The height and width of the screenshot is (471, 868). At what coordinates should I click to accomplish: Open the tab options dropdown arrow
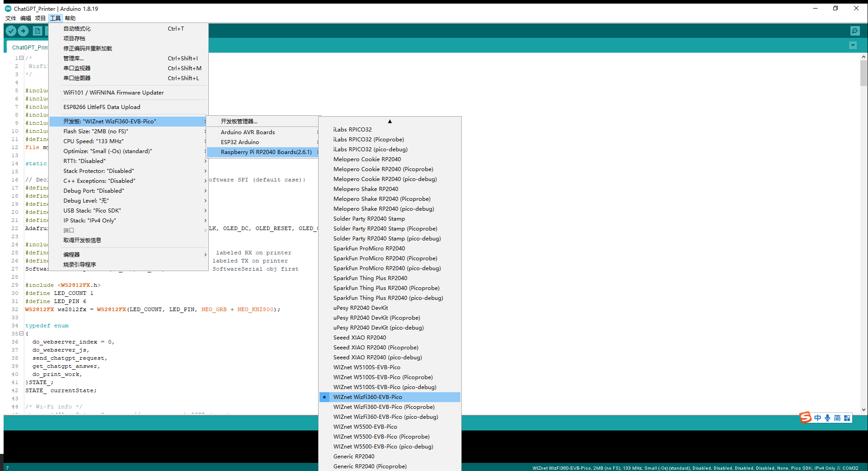click(x=853, y=45)
